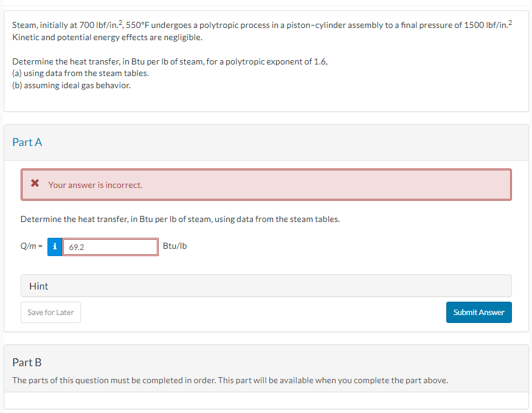Click the Btu/lb unit label

(174, 246)
